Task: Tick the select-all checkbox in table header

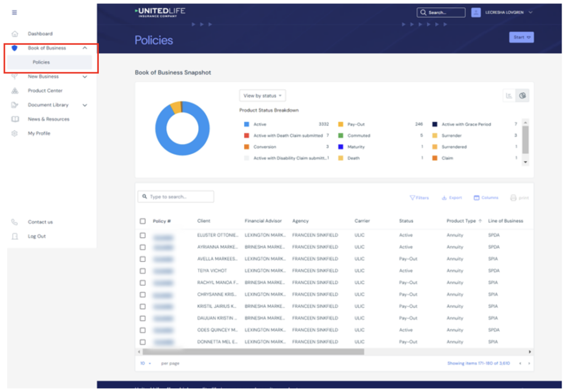Action: (143, 221)
